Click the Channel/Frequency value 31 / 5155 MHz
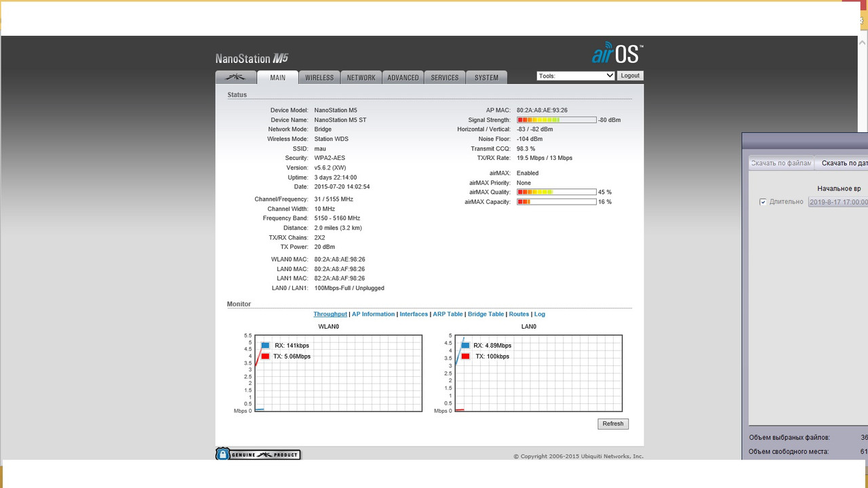Viewport: 868px width, 488px height. click(x=334, y=199)
